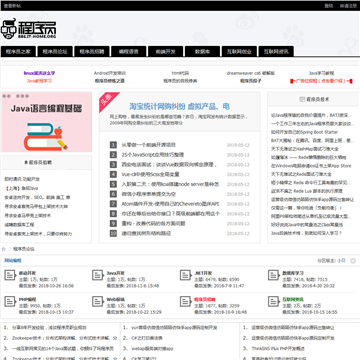Open the 【上海】急招Java job post
This screenshot has width=360, height=360.
click(21, 188)
